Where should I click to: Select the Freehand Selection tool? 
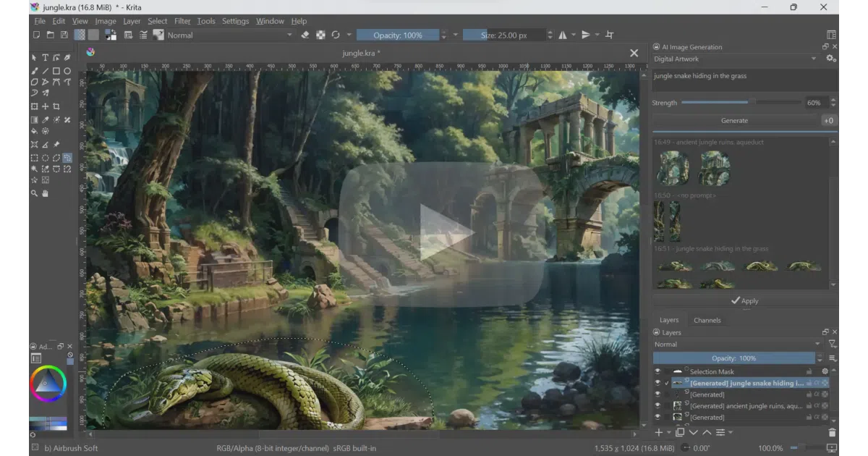(67, 157)
